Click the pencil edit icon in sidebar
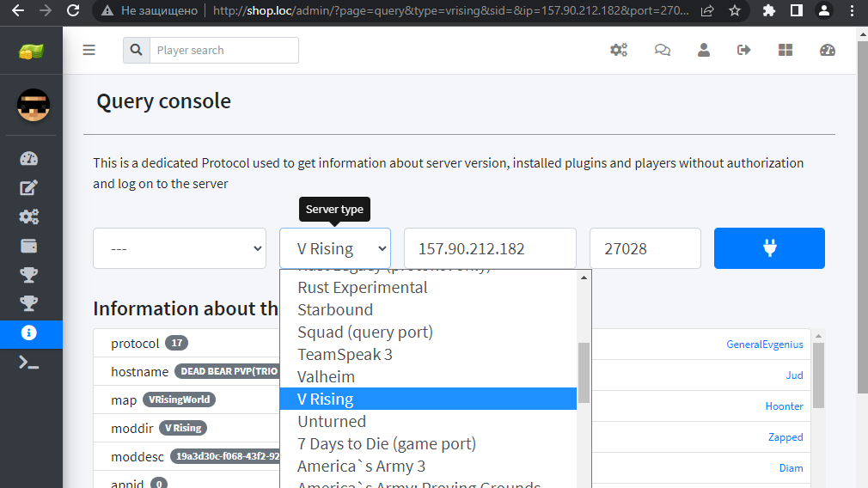 (29, 188)
